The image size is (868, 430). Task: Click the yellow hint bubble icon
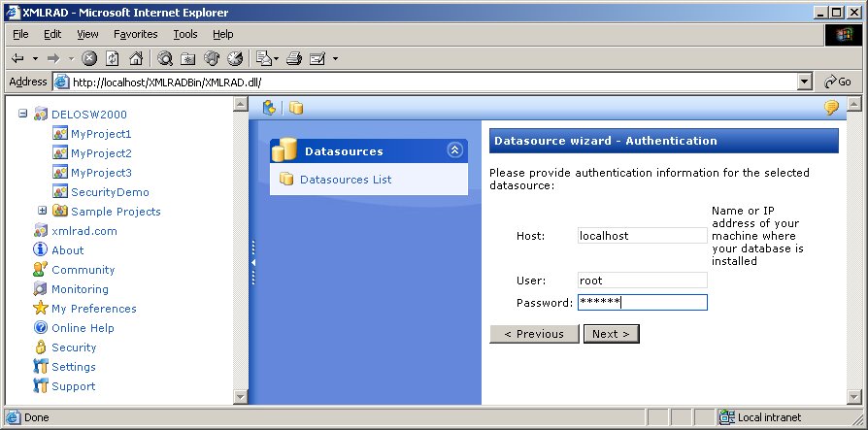pyautogui.click(x=831, y=108)
